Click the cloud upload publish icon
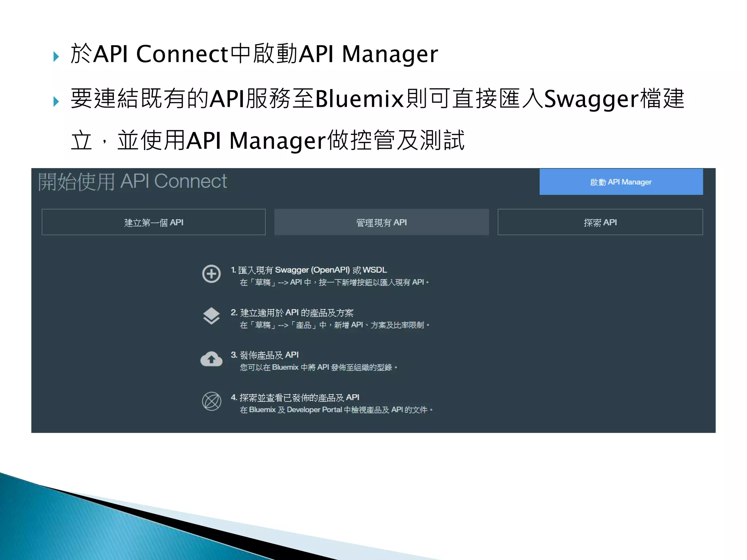This screenshot has height=560, width=747. tap(212, 359)
